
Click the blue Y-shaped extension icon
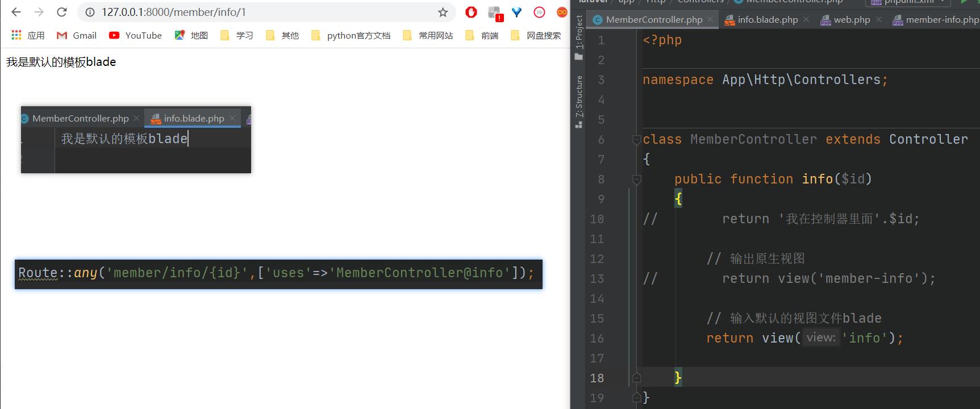click(x=516, y=12)
